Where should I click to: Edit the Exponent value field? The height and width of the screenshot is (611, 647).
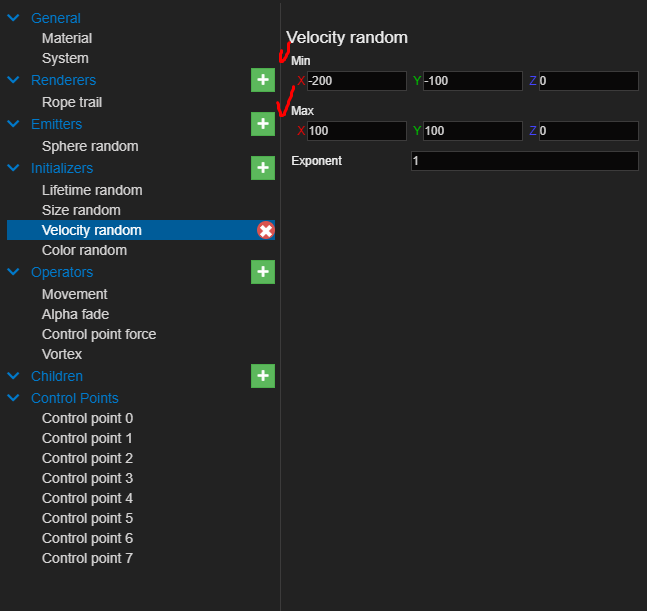[x=524, y=161]
